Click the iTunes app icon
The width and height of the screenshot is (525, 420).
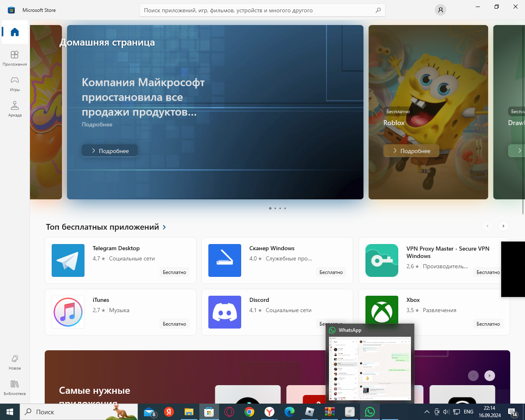point(68,312)
